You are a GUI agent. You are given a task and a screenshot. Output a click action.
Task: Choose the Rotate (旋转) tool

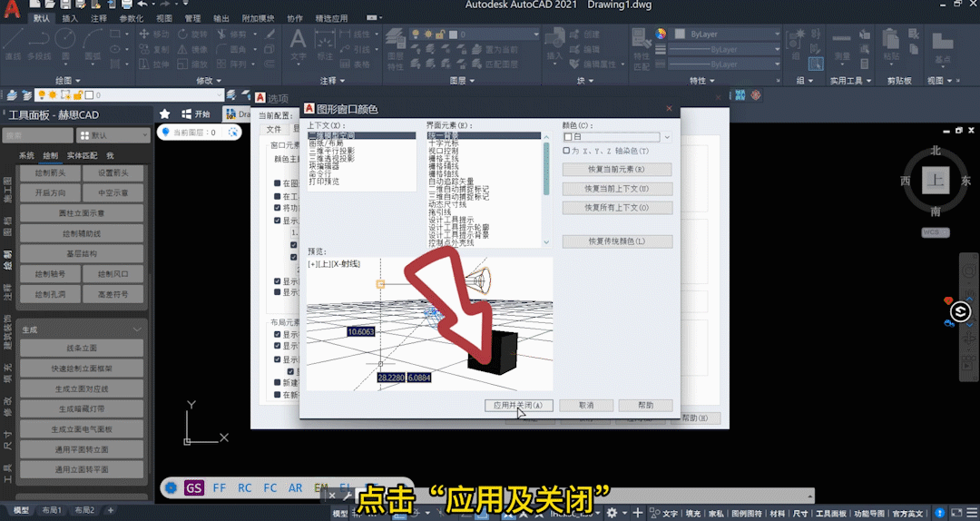[192, 34]
